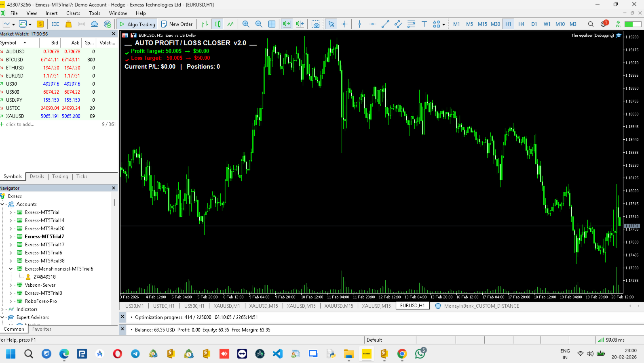
Task: Click the New Order button
Action: click(177, 24)
